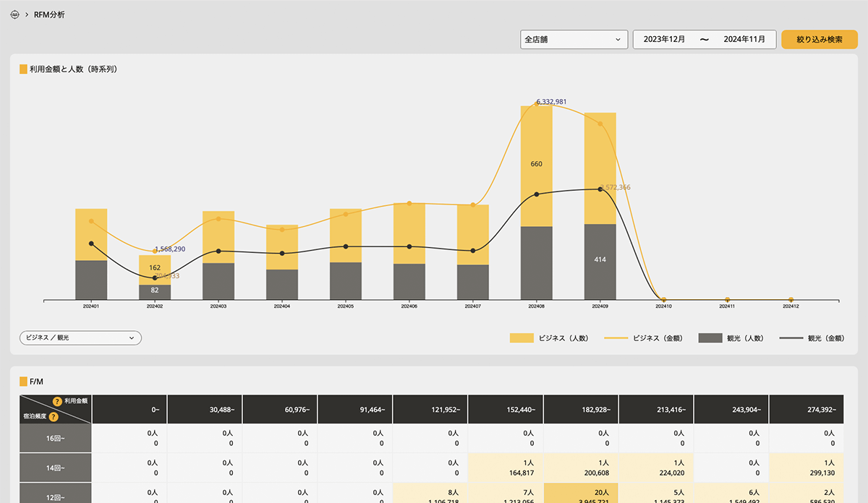Image resolution: width=868 pixels, height=503 pixels.
Task: Click the 6,332,981 peak data point
Action: pos(537,104)
